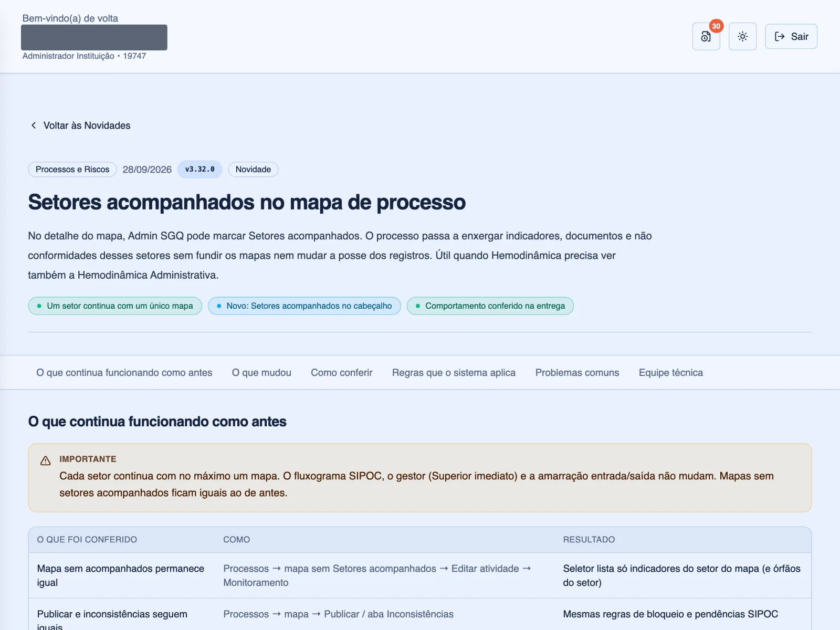Click column header O QUE FOI CONFERIDO
Screen dimensions: 840x630
point(87,540)
